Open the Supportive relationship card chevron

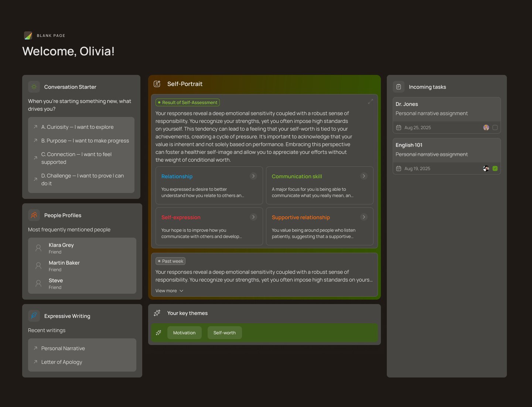tap(364, 217)
